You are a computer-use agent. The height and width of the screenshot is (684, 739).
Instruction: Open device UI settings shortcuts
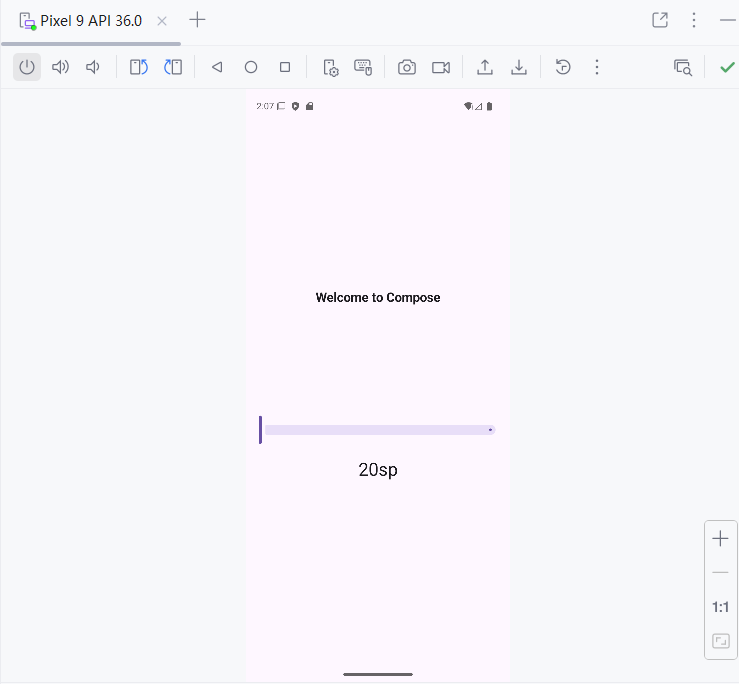tap(330, 67)
